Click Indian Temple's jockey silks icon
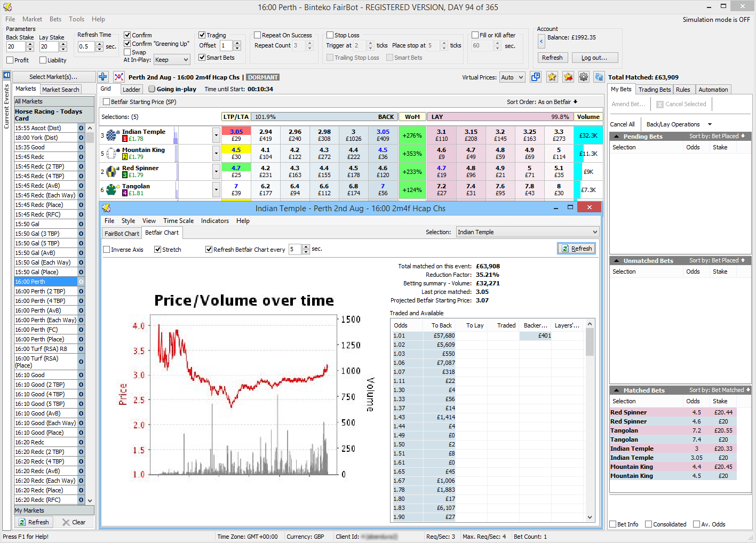756x543 pixels. tap(112, 135)
